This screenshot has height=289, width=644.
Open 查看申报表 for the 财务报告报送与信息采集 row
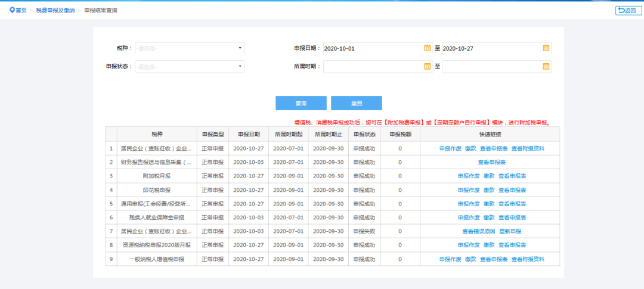pos(491,162)
